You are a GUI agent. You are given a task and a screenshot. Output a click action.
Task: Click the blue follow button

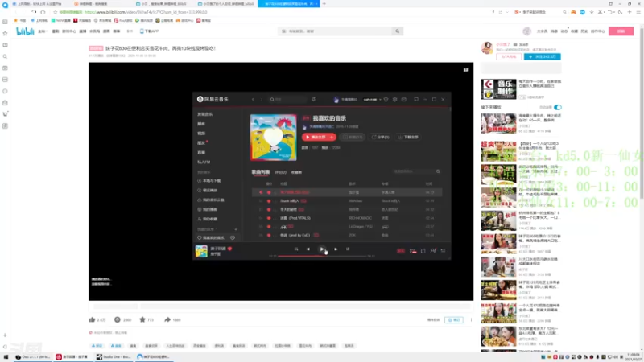click(x=542, y=56)
